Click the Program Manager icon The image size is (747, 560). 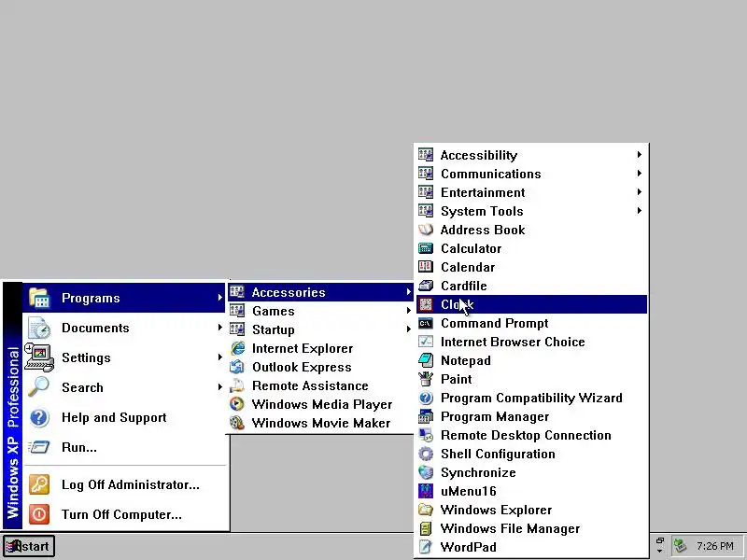pyautogui.click(x=426, y=416)
